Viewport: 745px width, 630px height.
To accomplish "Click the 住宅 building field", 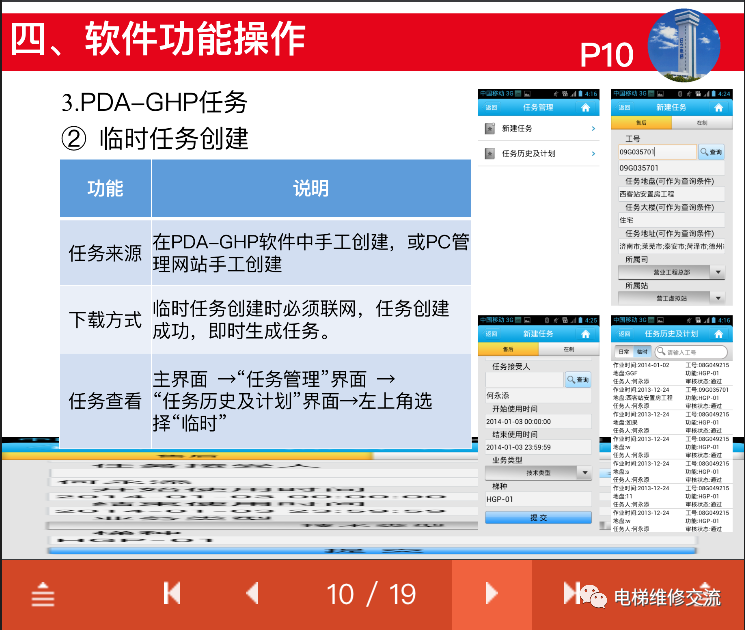I will click(671, 220).
